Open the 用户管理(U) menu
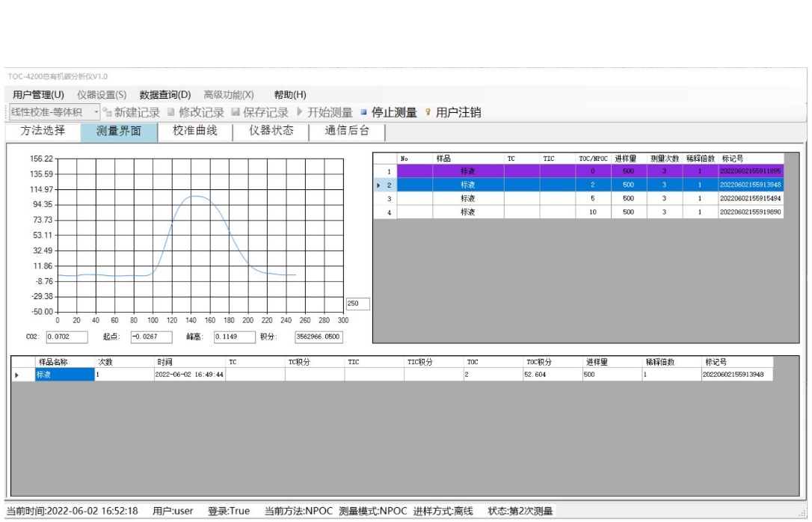 (x=38, y=95)
